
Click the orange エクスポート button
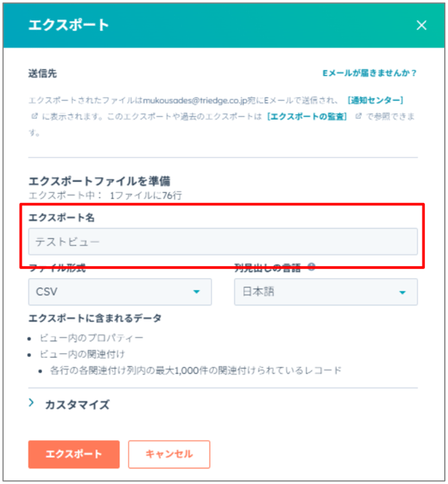point(74,454)
